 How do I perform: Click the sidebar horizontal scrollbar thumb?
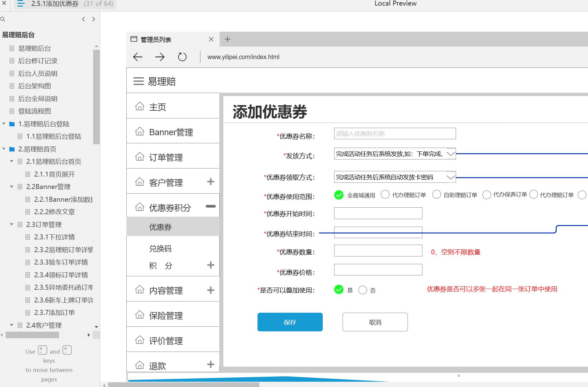coord(32,335)
